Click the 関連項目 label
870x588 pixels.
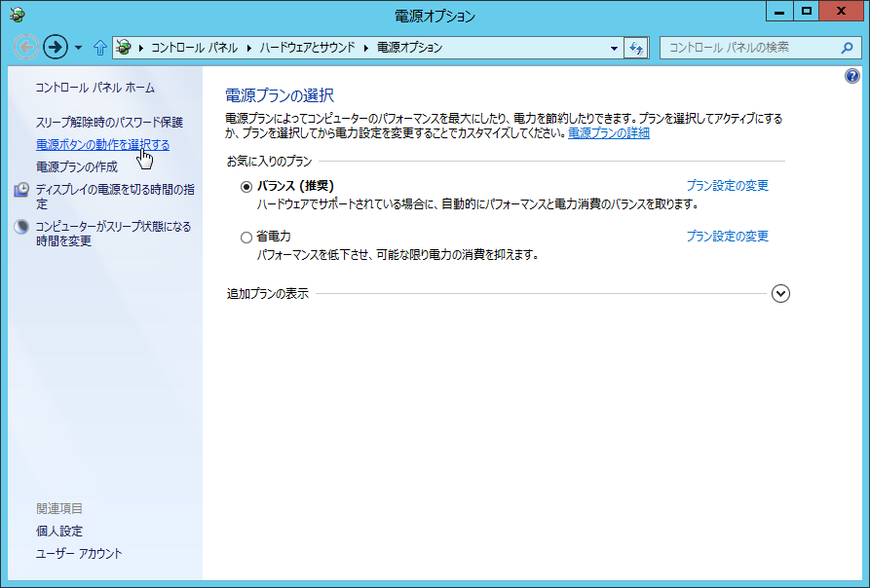pos(58,508)
